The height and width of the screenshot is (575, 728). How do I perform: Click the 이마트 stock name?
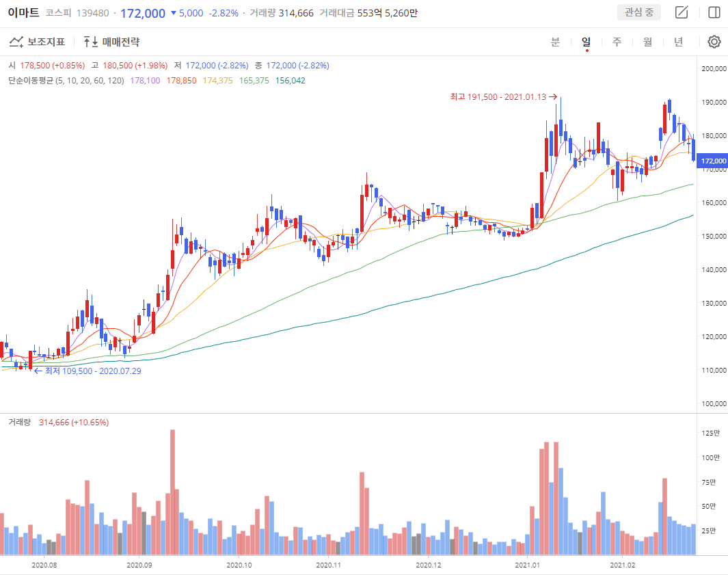(24, 12)
